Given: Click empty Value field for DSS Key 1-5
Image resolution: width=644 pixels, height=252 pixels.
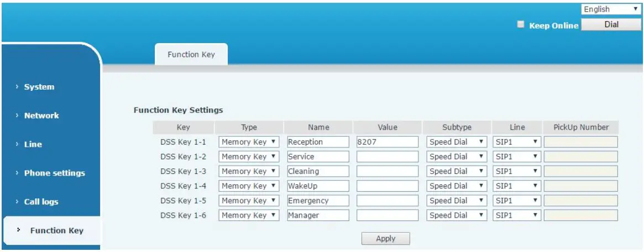Looking at the screenshot, I should (x=387, y=201).
